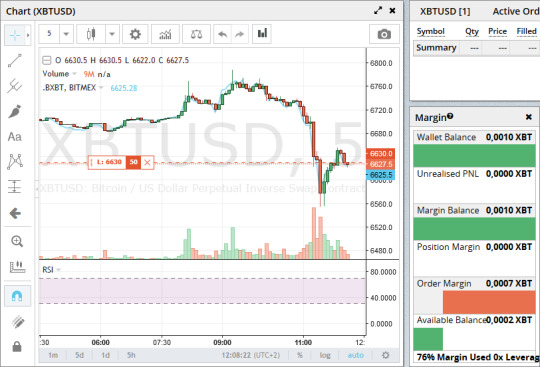Redo the last chart action
The width and height of the screenshot is (540, 367).
(240, 34)
